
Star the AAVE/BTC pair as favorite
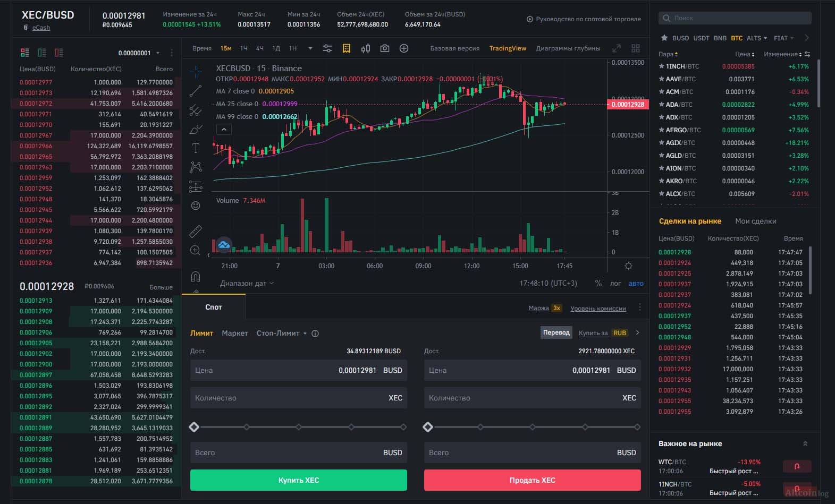[662, 79]
